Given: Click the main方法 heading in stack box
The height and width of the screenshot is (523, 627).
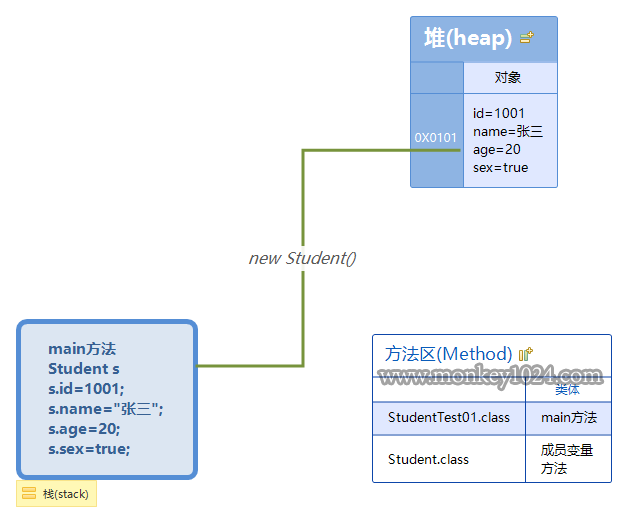Looking at the screenshot, I should pyautogui.click(x=82, y=349).
